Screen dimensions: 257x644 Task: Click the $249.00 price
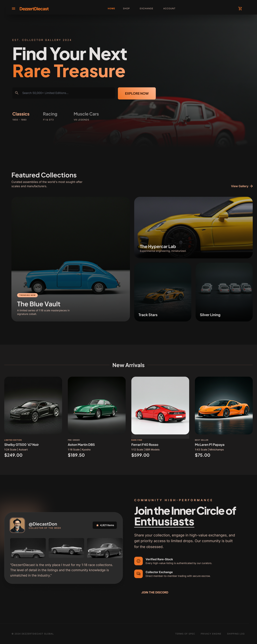click(x=13, y=455)
